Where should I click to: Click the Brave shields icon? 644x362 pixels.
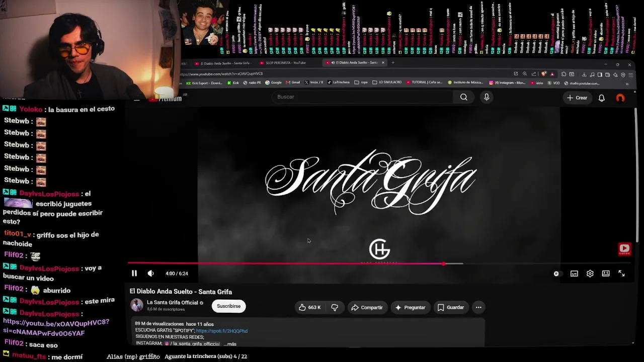543,74
